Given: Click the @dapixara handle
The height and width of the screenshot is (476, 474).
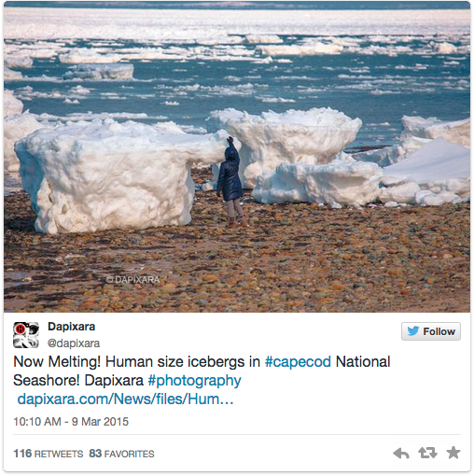Looking at the screenshot, I should click(74, 343).
